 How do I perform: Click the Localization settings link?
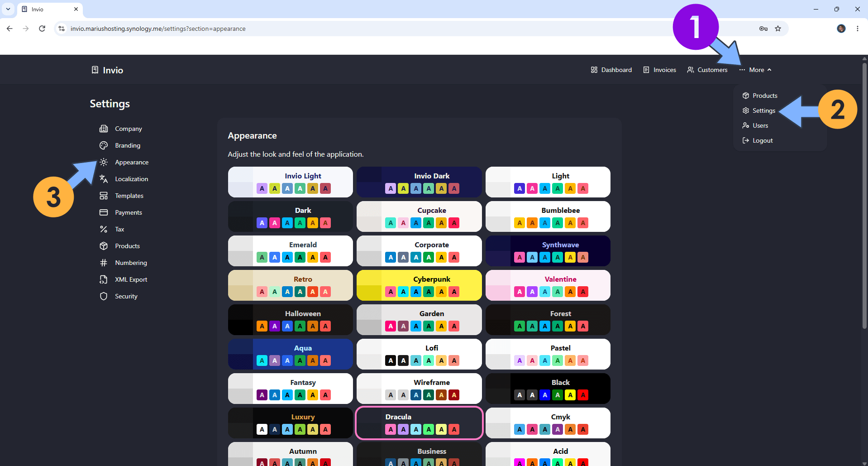point(132,179)
